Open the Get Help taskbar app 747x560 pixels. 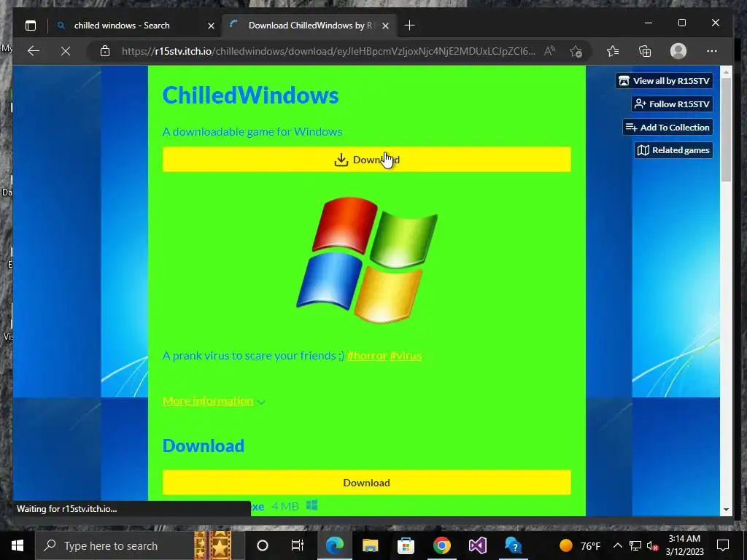(513, 545)
